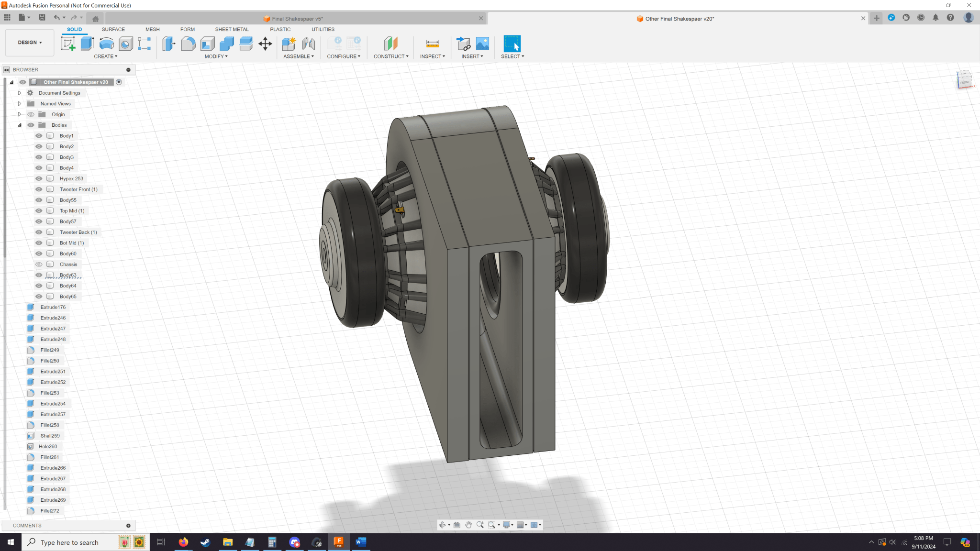Select the Press Pull tool
980x551 pixels.
pos(169,44)
